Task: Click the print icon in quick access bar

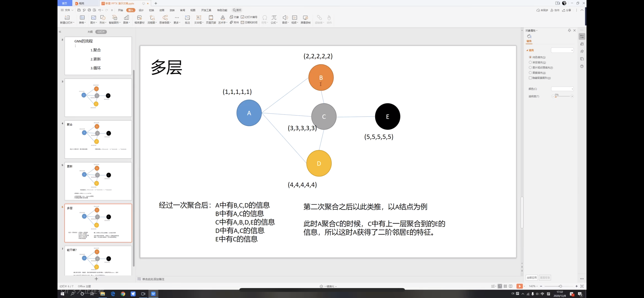Action: point(89,10)
